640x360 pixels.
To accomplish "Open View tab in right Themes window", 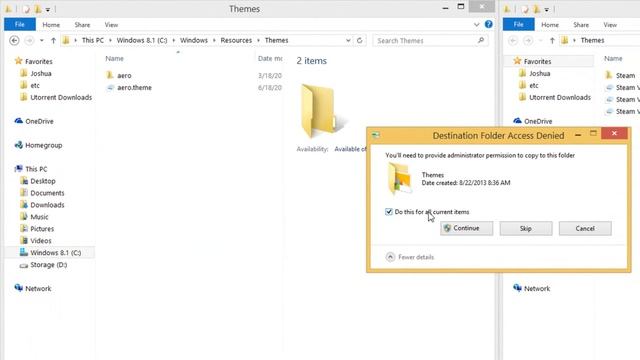I will pos(610,25).
